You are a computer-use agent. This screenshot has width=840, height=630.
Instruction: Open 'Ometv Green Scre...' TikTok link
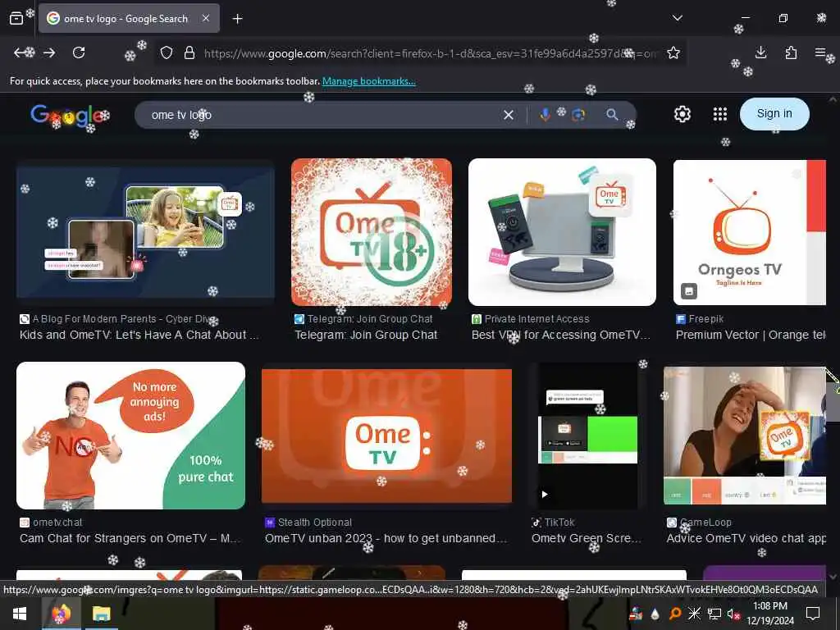coord(586,538)
